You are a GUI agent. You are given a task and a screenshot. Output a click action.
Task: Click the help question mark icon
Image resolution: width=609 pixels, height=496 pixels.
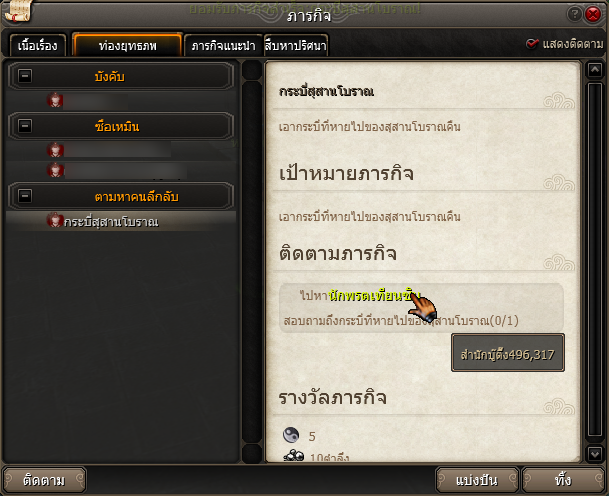[574, 14]
